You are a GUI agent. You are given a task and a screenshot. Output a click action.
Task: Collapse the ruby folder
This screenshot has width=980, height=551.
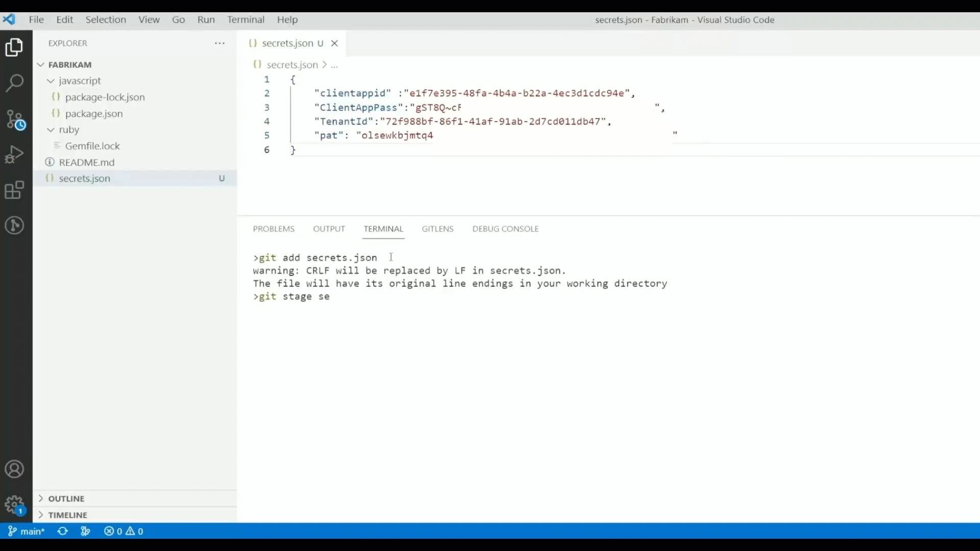coord(69,130)
